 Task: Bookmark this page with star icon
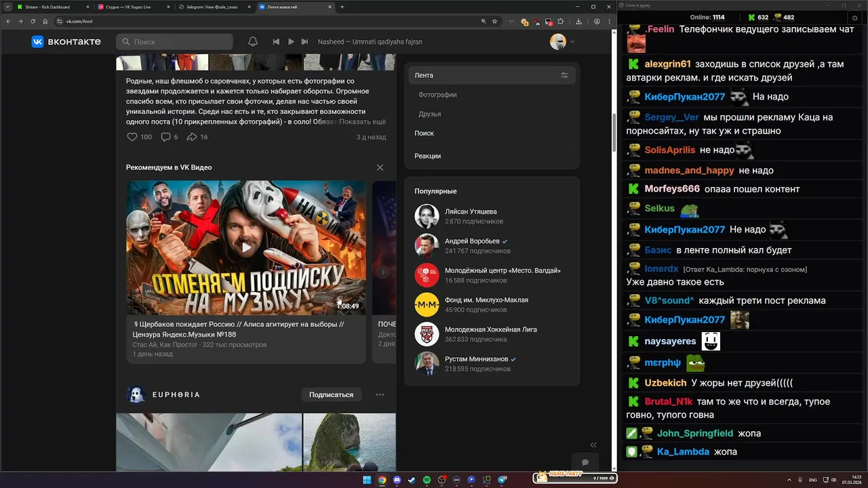coord(494,22)
